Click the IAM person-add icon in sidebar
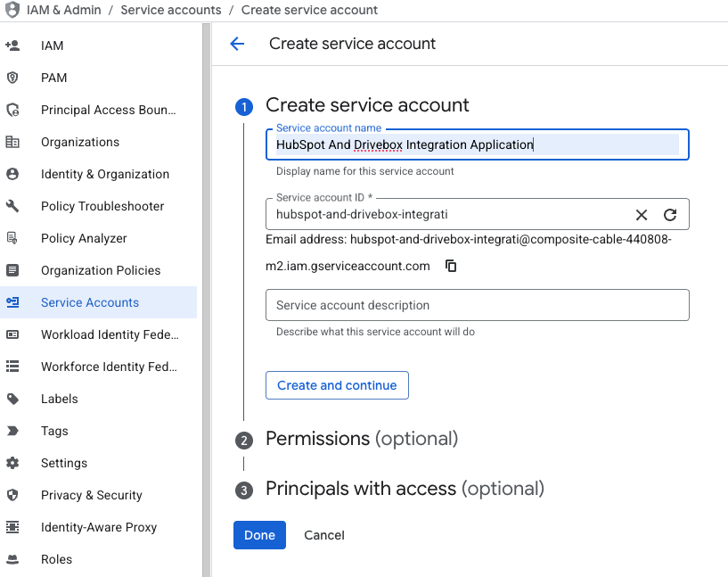The width and height of the screenshot is (728, 577). tap(12, 45)
